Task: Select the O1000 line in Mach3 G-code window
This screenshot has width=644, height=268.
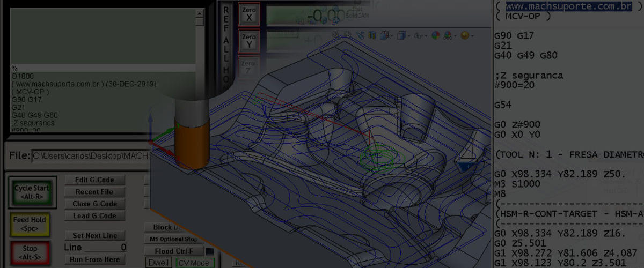Action: 23,77
